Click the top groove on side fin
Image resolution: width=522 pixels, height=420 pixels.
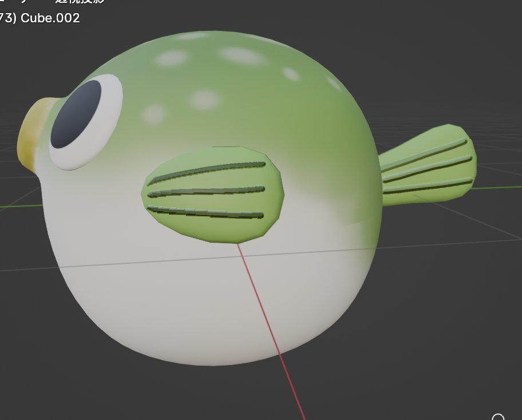pyautogui.click(x=206, y=171)
